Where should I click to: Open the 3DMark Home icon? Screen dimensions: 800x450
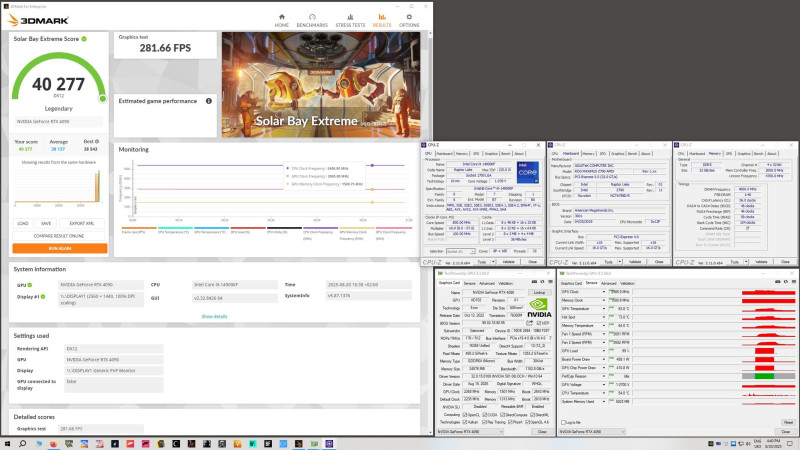[281, 17]
